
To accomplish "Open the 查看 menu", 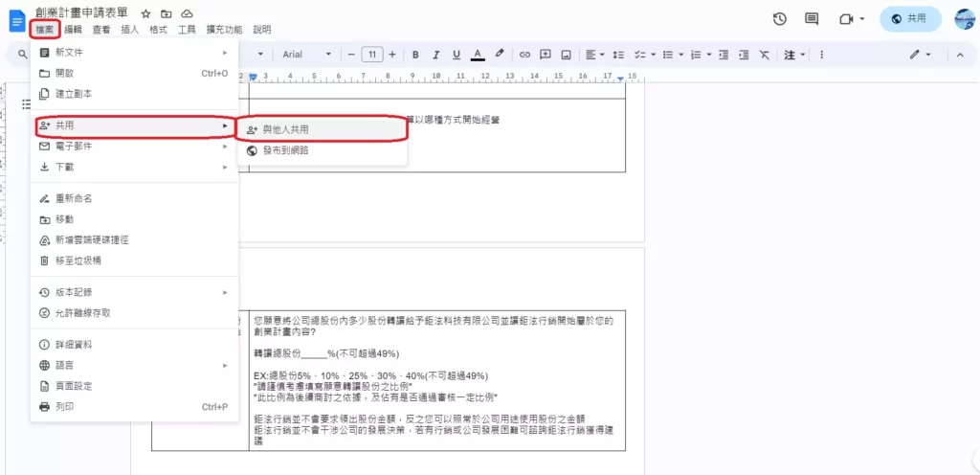I will click(101, 30).
